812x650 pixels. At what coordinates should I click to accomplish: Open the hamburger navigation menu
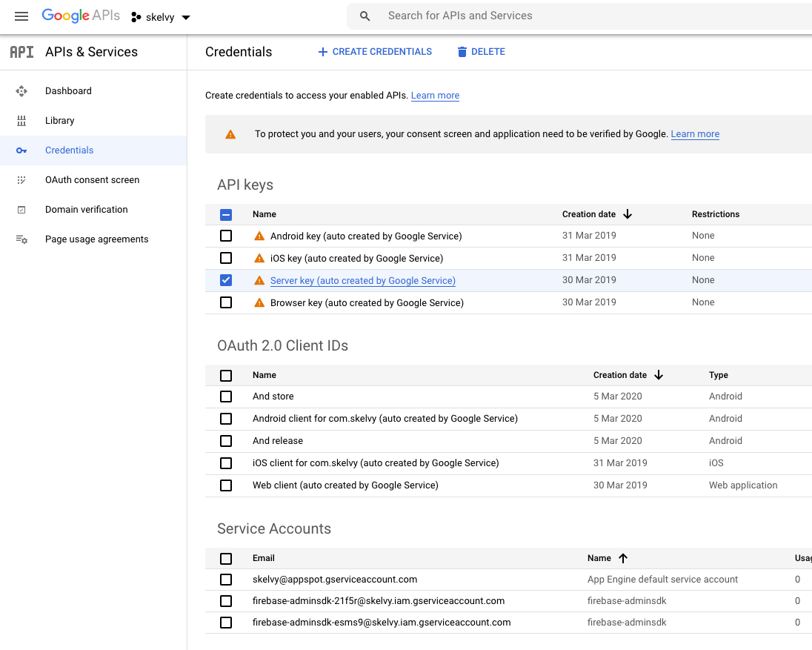pyautogui.click(x=21, y=16)
